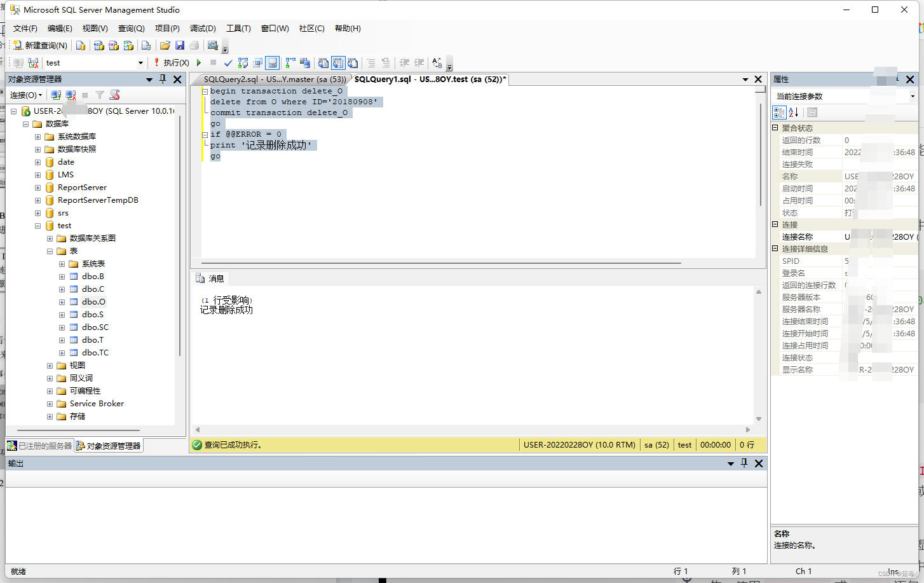This screenshot has height=583, width=924.
Task: Open the 工具(T) menu
Action: [238, 29]
